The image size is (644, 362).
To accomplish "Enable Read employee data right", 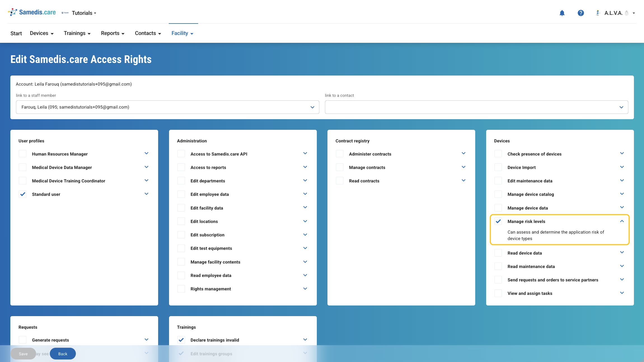I will [x=181, y=275].
